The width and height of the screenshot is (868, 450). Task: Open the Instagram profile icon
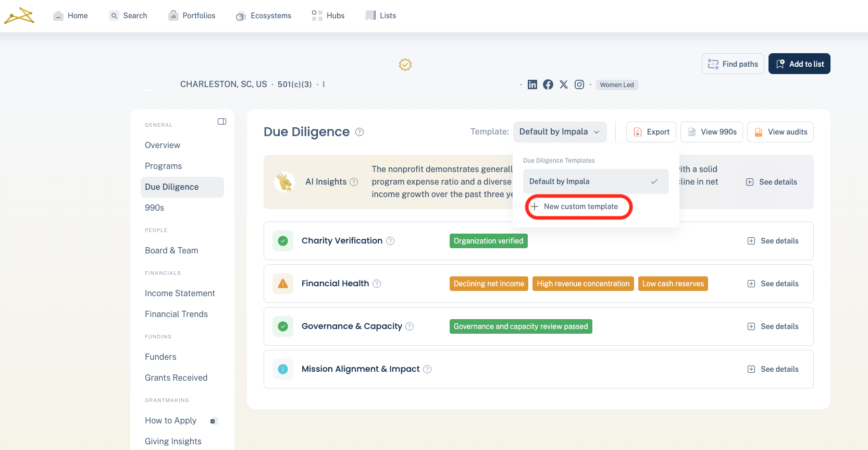(579, 84)
